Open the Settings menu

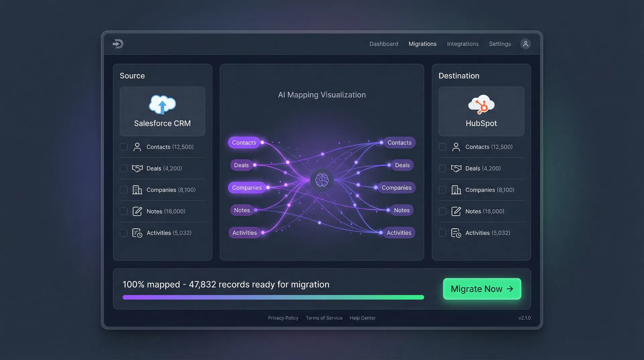point(500,44)
